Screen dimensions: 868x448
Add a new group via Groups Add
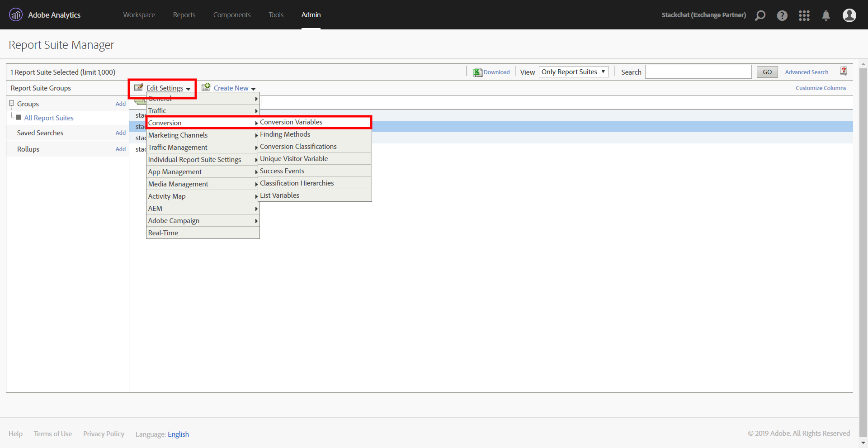click(121, 104)
